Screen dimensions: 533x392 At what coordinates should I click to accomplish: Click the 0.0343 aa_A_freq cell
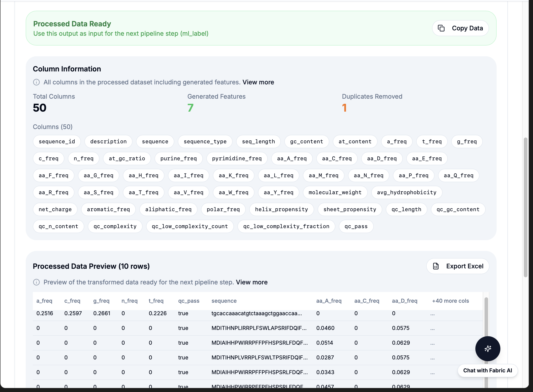tap(325, 372)
